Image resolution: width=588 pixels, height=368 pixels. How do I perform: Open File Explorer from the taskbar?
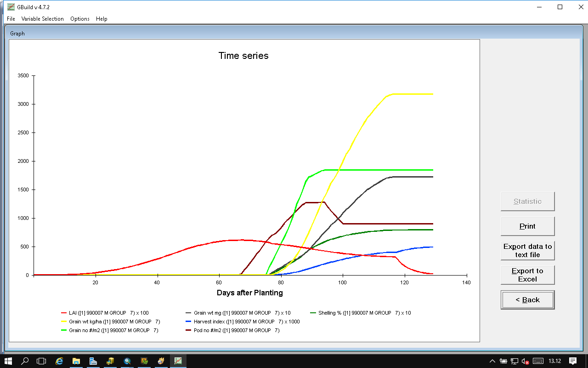(x=76, y=361)
